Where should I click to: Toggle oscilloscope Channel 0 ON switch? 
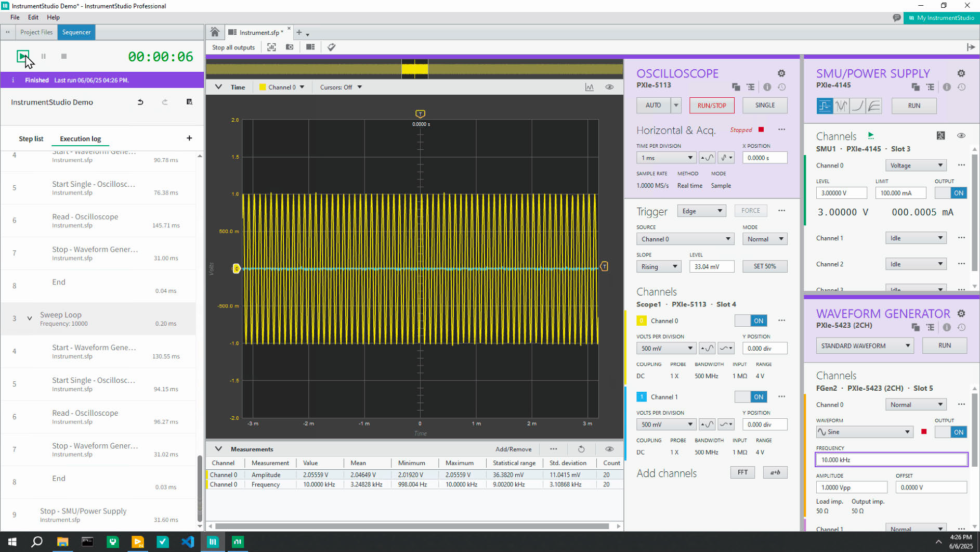click(750, 321)
